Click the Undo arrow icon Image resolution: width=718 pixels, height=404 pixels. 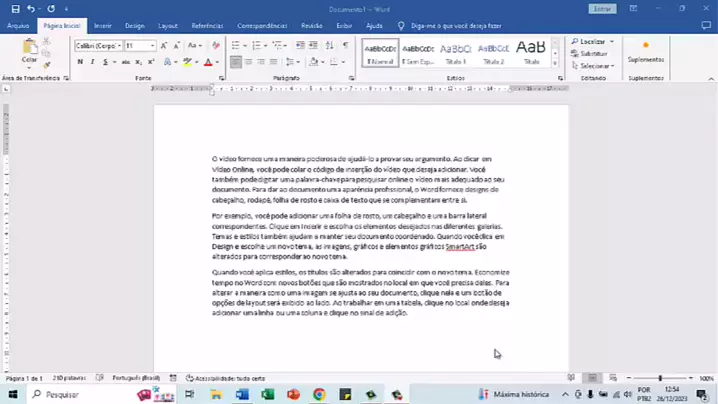pos(33,8)
